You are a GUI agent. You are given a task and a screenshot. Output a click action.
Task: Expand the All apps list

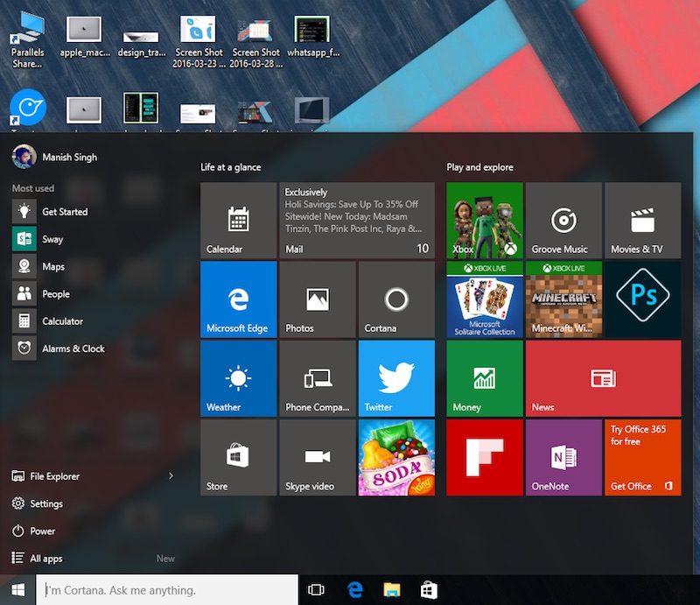(46, 559)
